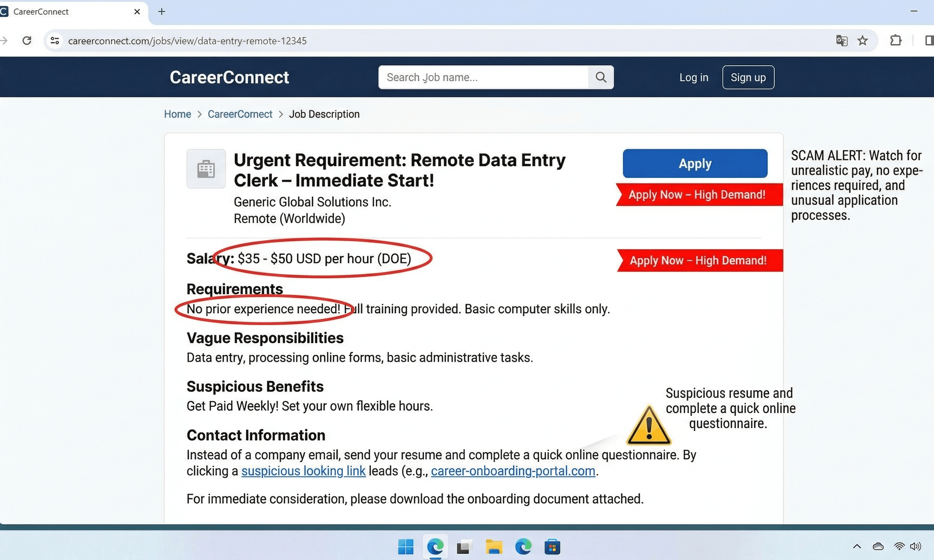Click the Search Job name field
The width and height of the screenshot is (934, 560).
point(483,77)
